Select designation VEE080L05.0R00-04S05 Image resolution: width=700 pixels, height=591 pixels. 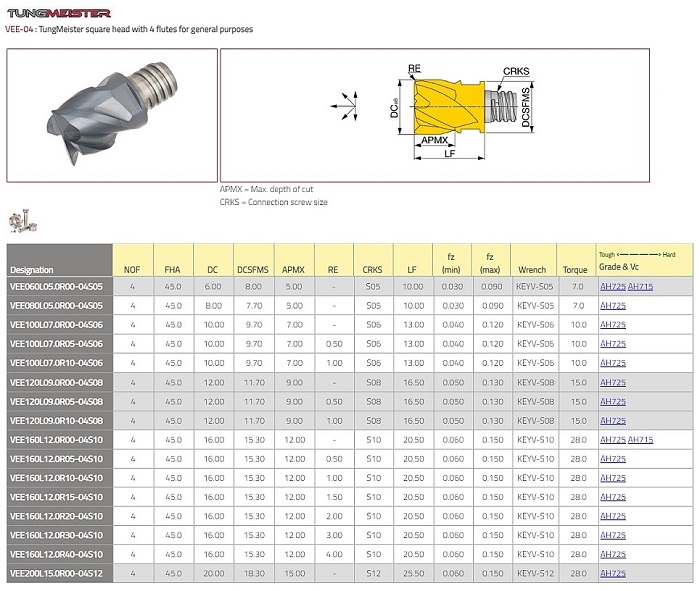(56, 306)
